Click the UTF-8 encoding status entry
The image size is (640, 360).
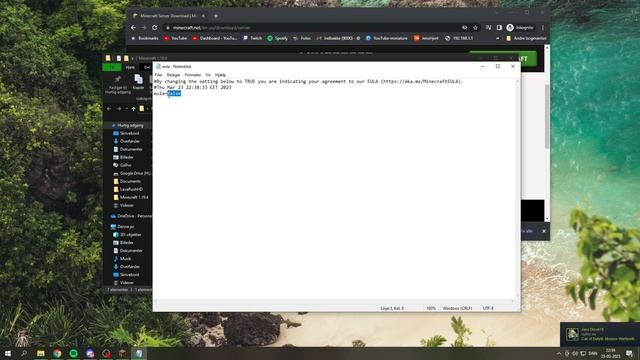(488, 308)
